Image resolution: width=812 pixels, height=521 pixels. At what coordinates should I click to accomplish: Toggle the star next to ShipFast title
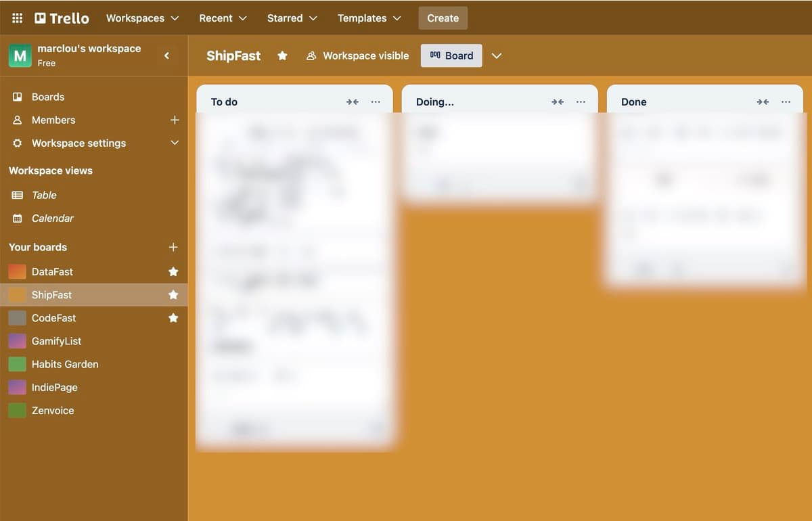click(282, 55)
